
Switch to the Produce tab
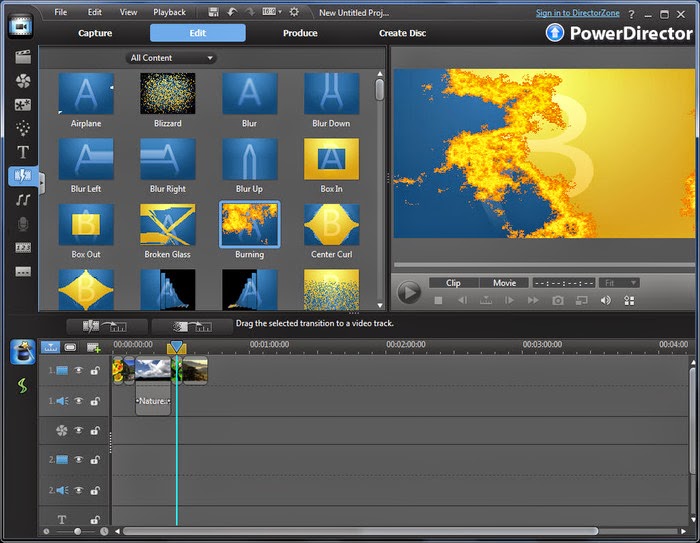[x=300, y=33]
